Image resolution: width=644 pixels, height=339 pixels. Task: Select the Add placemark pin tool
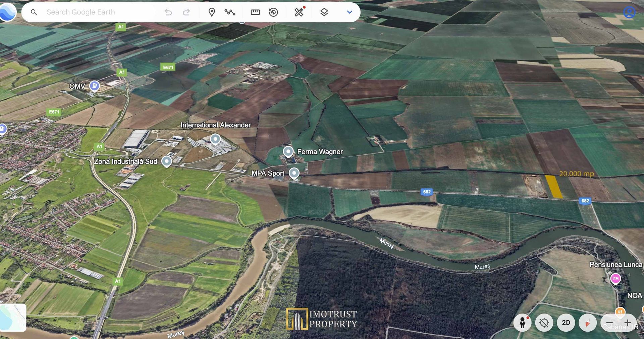(x=212, y=12)
